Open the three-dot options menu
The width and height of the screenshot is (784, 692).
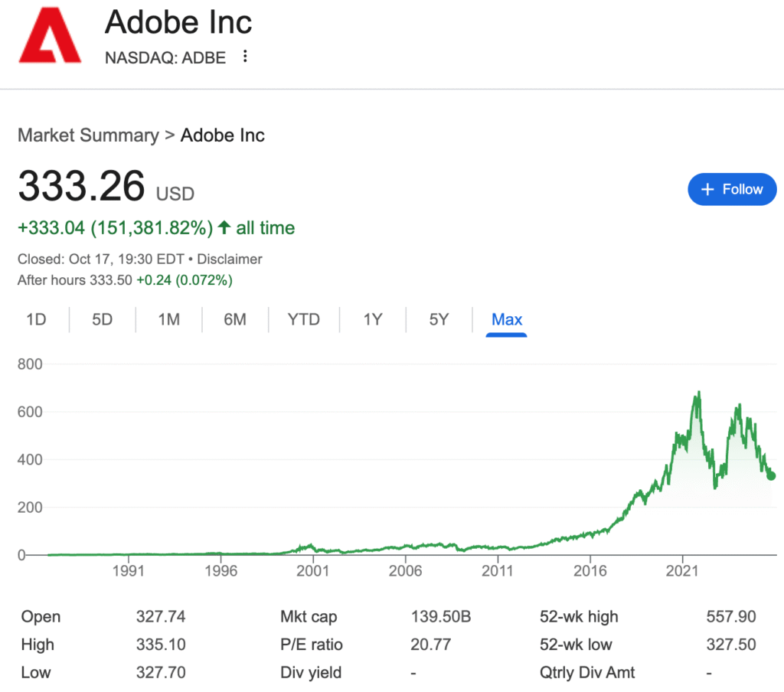245,57
